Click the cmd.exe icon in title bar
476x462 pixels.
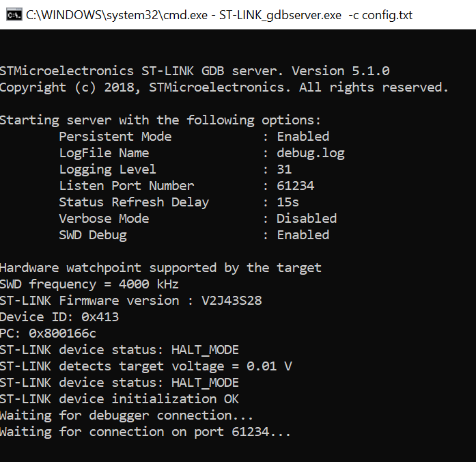[13, 15]
